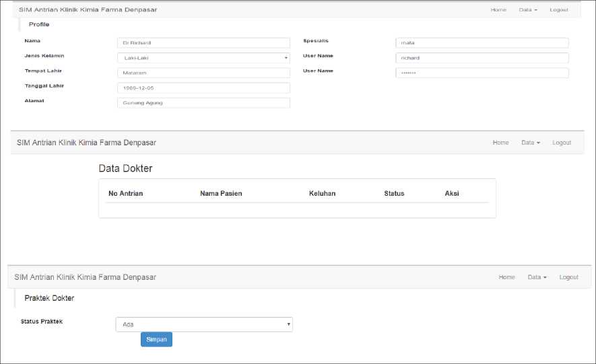
Task: Open the Jenis Kelamin dropdown
Action: point(203,58)
